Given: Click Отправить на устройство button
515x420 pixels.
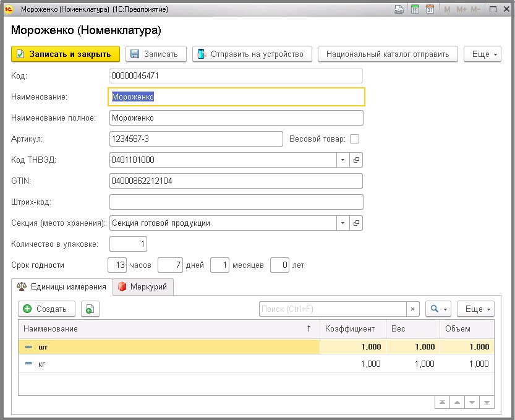Looking at the screenshot, I should click(252, 54).
